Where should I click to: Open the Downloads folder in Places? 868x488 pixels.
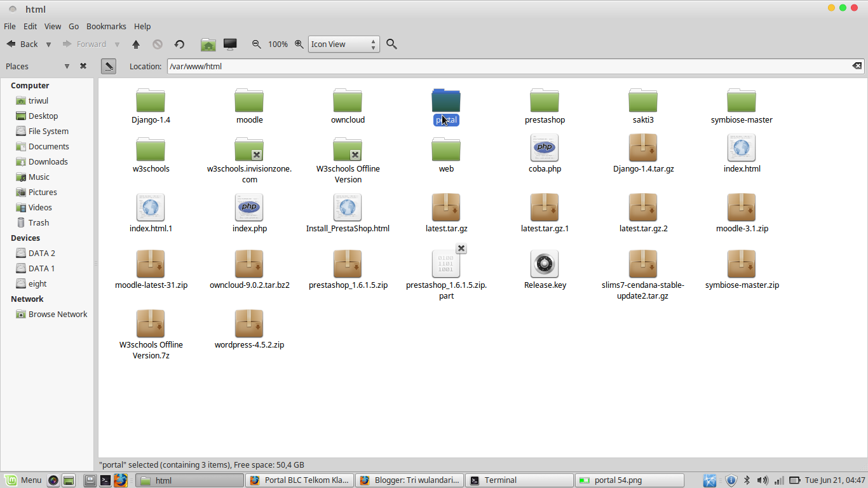click(x=48, y=161)
